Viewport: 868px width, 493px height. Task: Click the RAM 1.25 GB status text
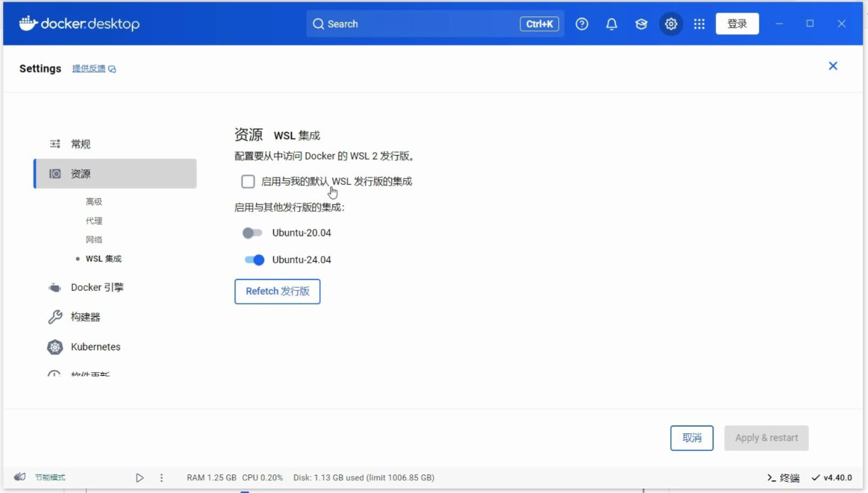[211, 477]
